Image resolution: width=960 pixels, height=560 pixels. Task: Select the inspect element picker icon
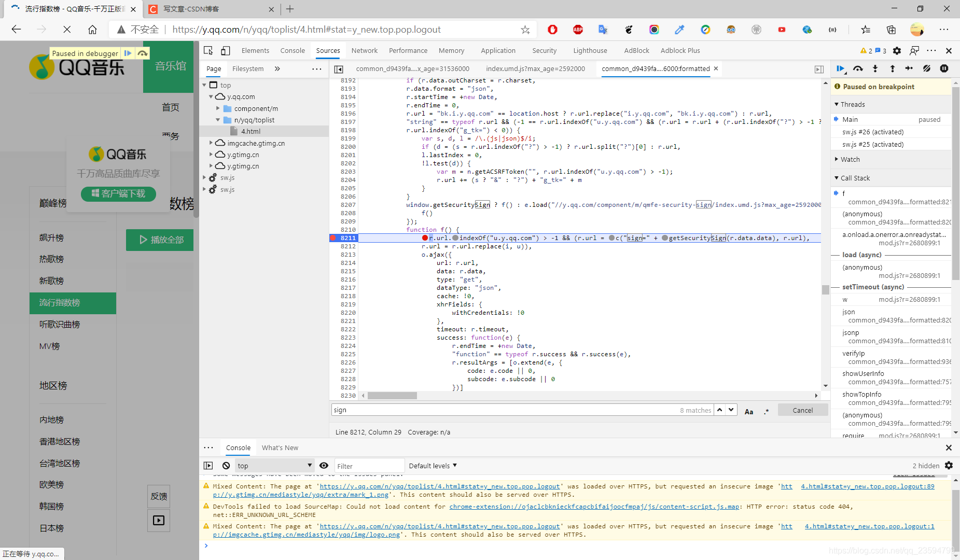[x=208, y=50]
